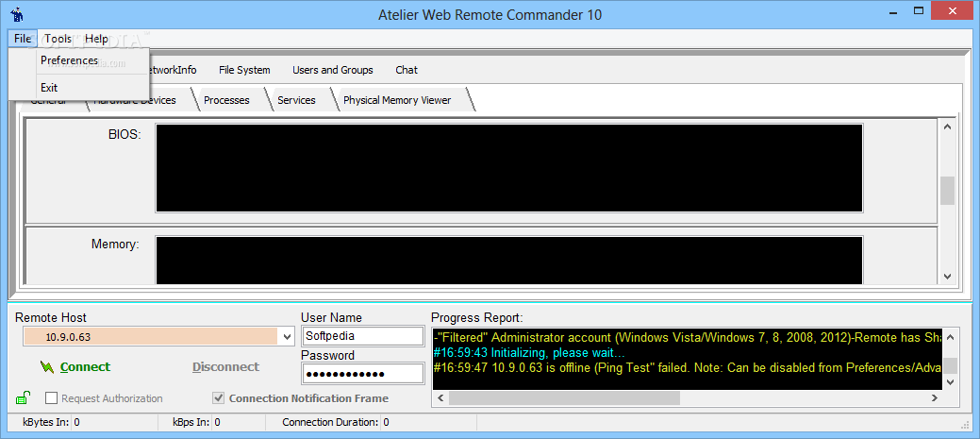
Task: Open the File menu
Action: tap(23, 39)
